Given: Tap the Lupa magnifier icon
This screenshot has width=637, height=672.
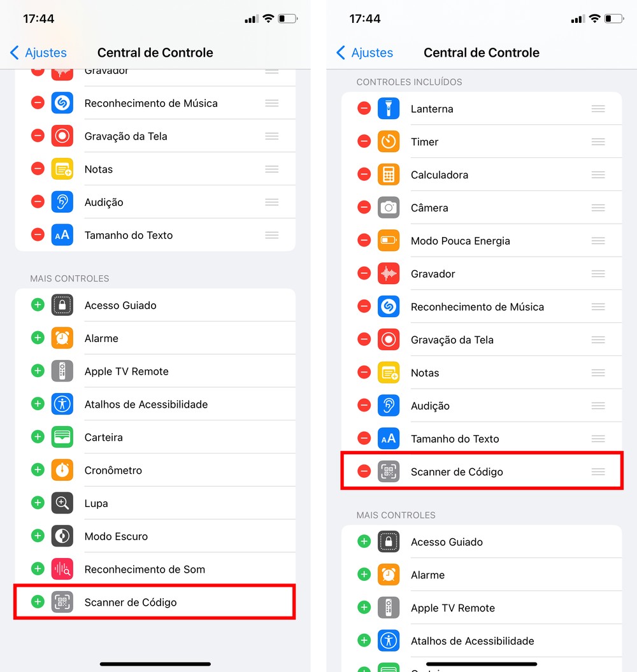Looking at the screenshot, I should (x=62, y=503).
